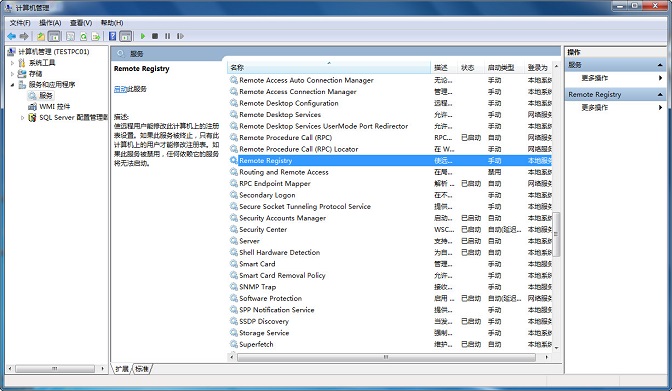Viewport: 672px width, 391px height.
Task: Click the gear icon beside Smart Card row
Action: pyautogui.click(x=234, y=264)
